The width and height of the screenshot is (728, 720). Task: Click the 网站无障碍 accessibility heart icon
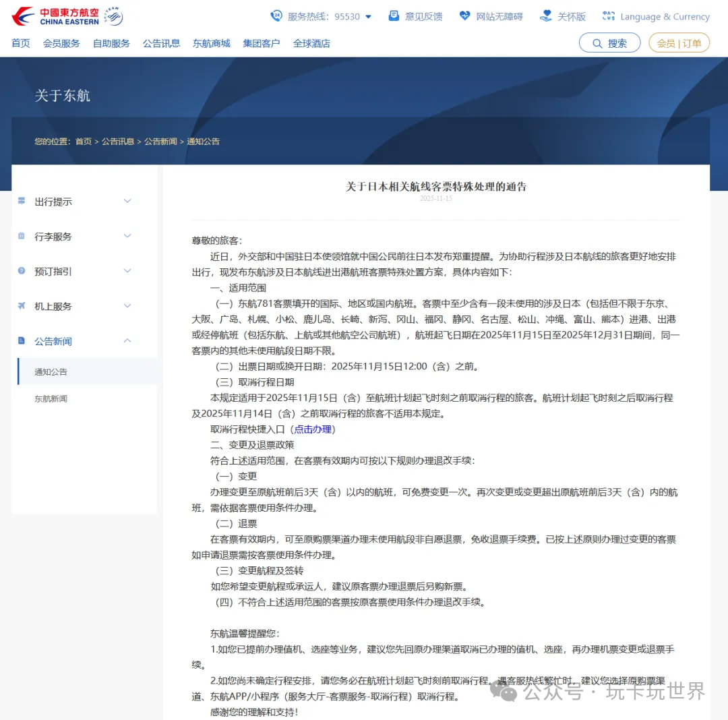(465, 16)
